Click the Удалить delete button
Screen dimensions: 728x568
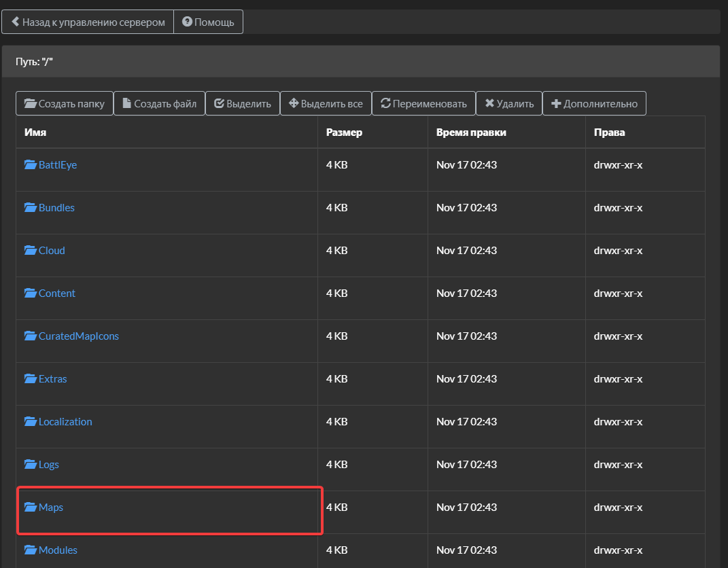coord(509,103)
